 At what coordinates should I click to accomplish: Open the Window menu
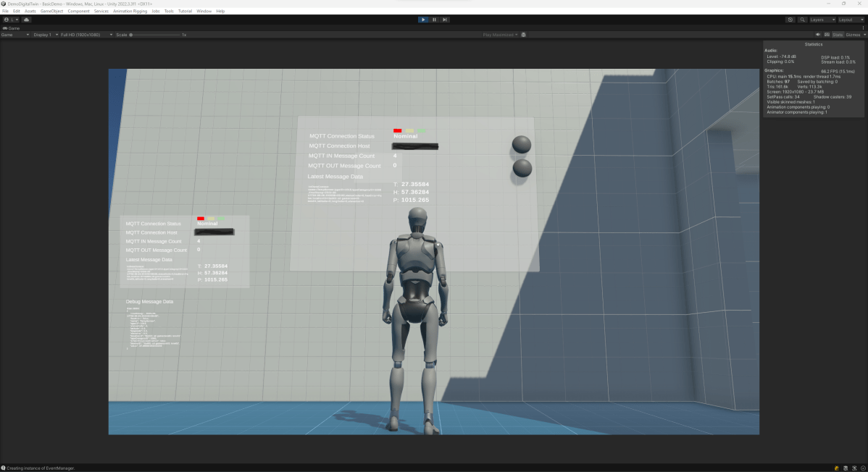(x=202, y=11)
